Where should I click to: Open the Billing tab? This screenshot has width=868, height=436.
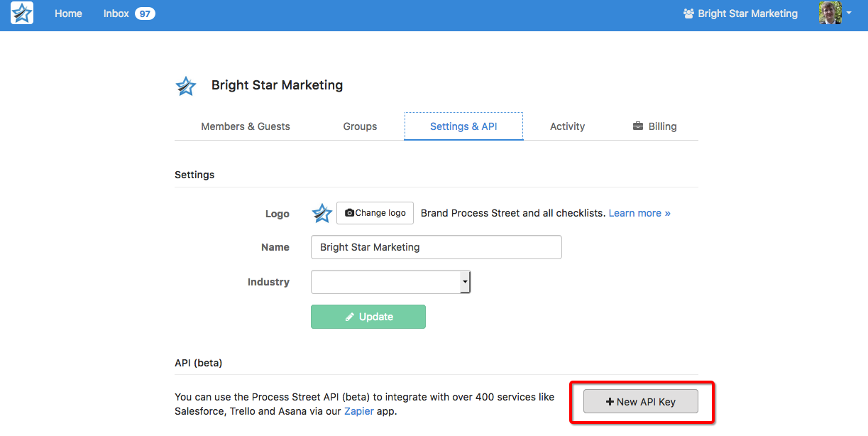(654, 126)
